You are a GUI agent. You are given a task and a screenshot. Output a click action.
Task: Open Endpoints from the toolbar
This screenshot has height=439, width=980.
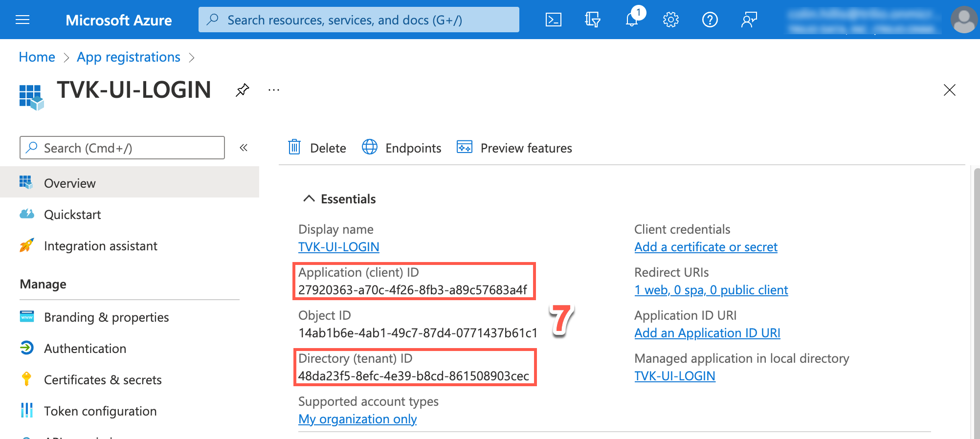click(x=401, y=148)
